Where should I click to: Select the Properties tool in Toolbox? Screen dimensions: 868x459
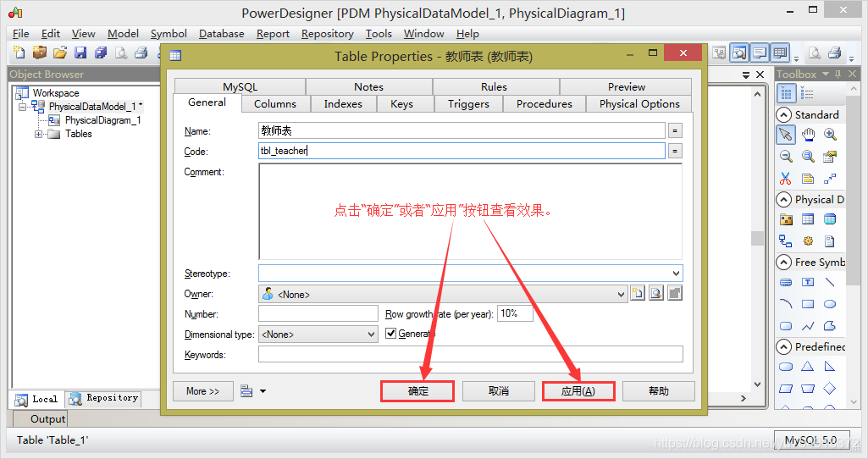click(830, 156)
